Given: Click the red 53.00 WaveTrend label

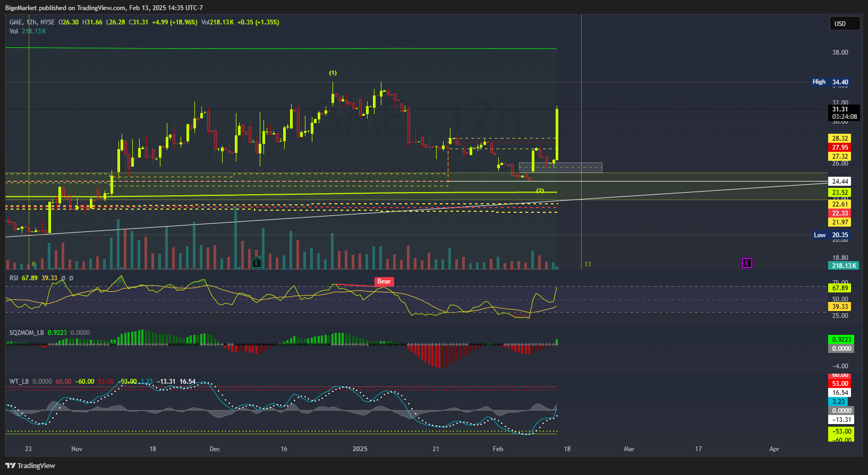Looking at the screenshot, I should tap(839, 384).
